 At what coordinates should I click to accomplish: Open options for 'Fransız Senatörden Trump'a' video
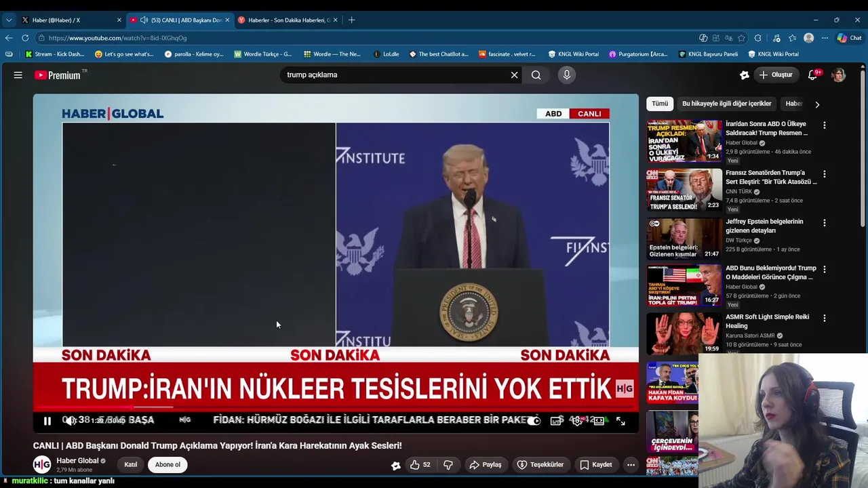pyautogui.click(x=825, y=174)
